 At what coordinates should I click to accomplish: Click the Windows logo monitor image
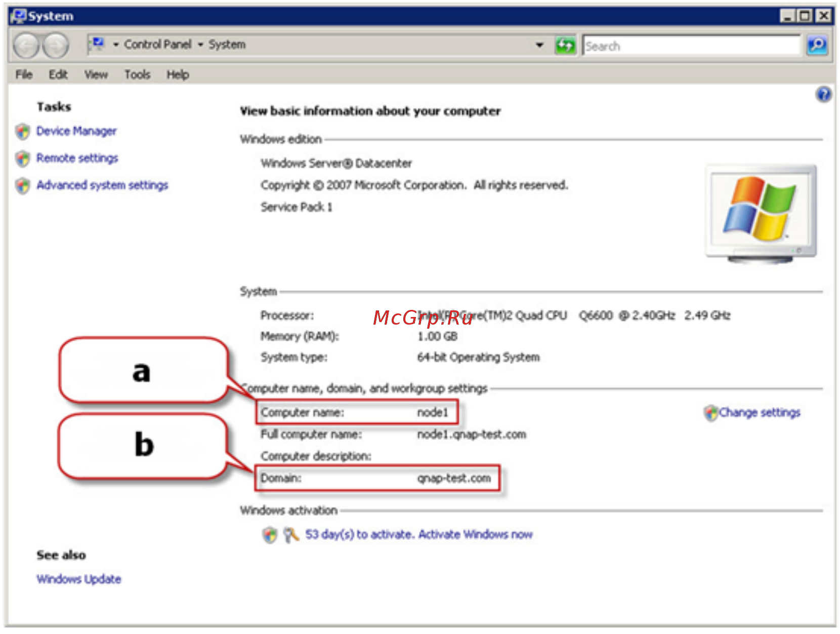click(x=761, y=213)
